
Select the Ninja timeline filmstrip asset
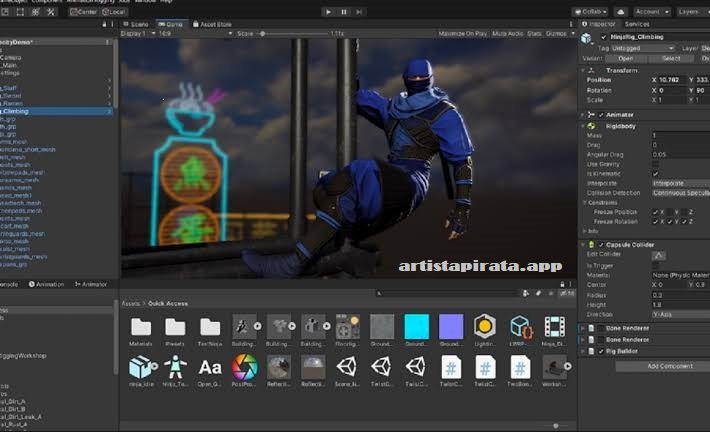(x=555, y=326)
